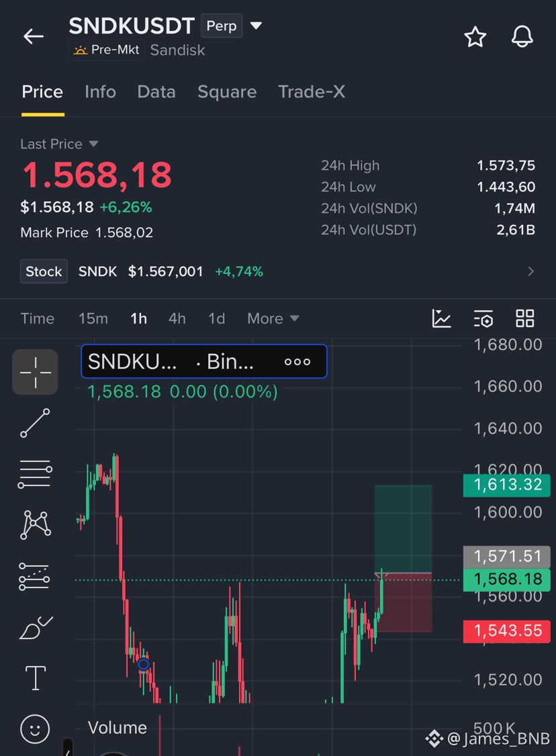Click the blue circle marker on chart
The height and width of the screenshot is (756, 556).
143,665
